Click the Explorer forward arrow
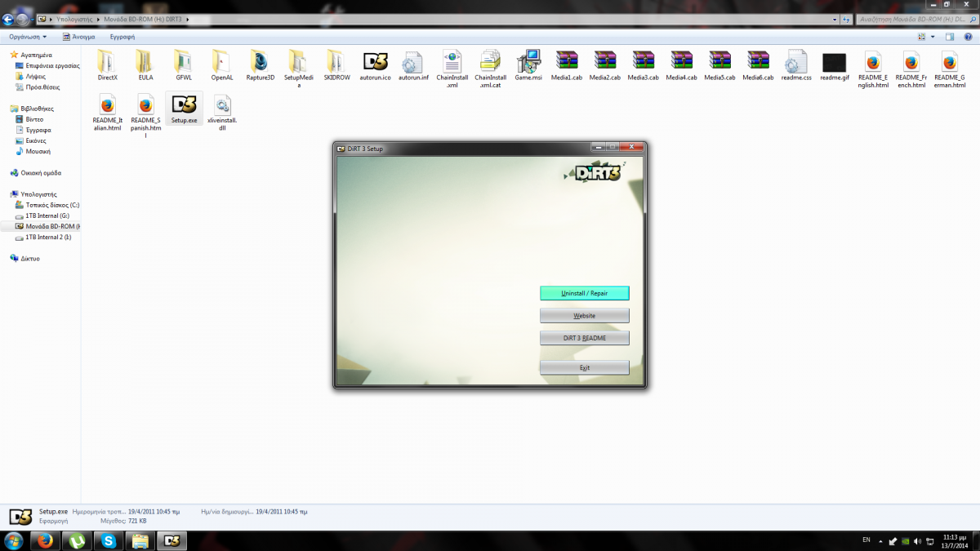The image size is (980, 551). point(23,18)
